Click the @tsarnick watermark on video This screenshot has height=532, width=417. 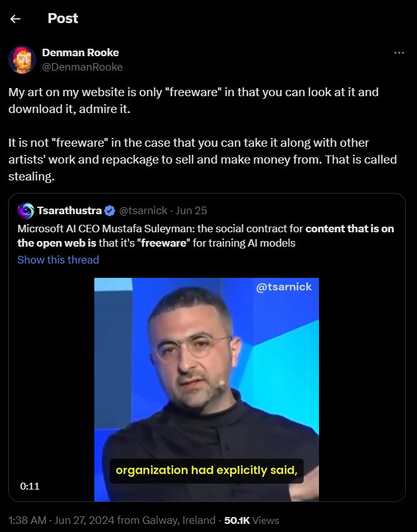pos(283,287)
